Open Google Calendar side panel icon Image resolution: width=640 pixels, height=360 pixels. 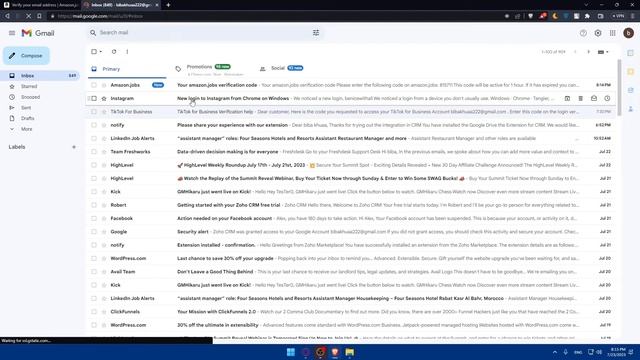[x=631, y=53]
